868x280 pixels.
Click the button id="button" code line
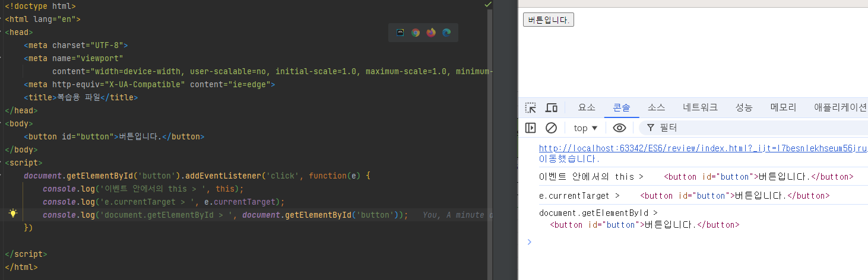point(113,136)
